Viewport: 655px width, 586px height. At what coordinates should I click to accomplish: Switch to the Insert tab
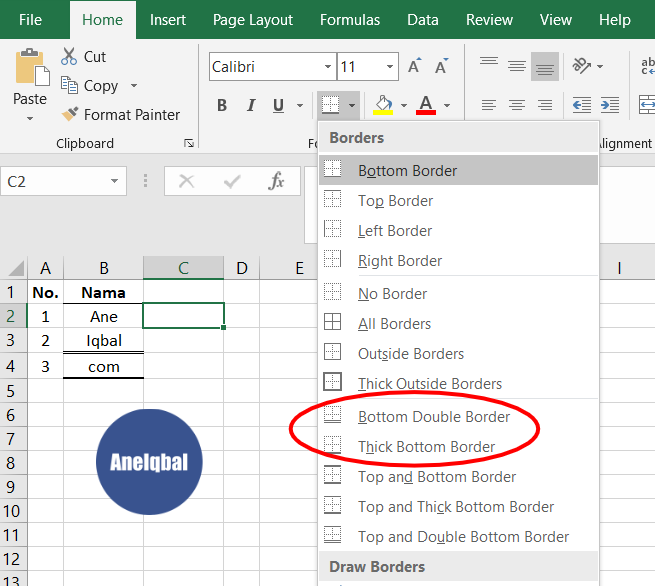pos(168,20)
